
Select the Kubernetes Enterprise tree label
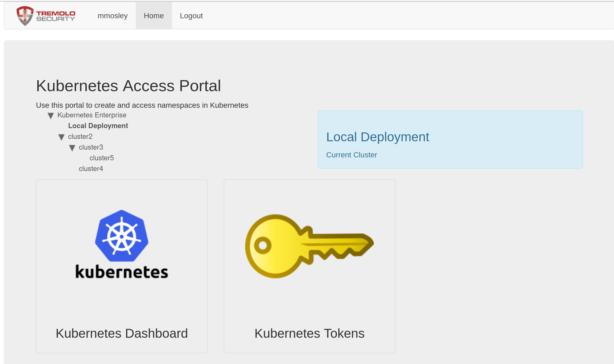tap(92, 115)
